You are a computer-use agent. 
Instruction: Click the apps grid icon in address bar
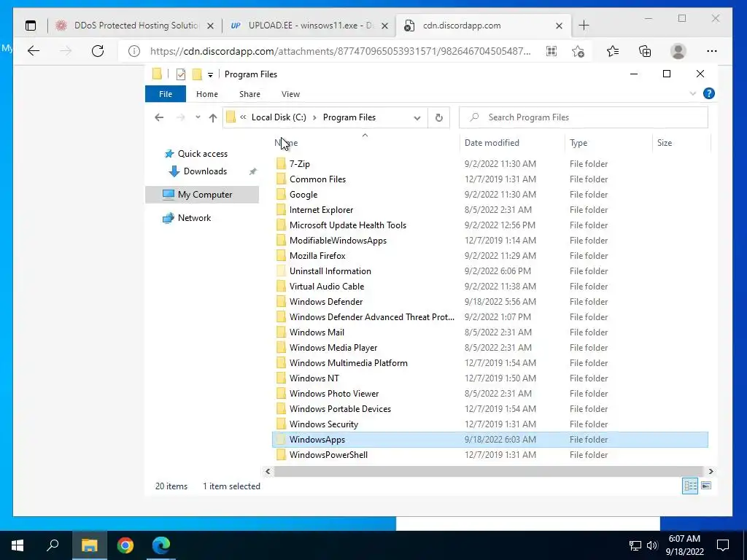pos(551,51)
